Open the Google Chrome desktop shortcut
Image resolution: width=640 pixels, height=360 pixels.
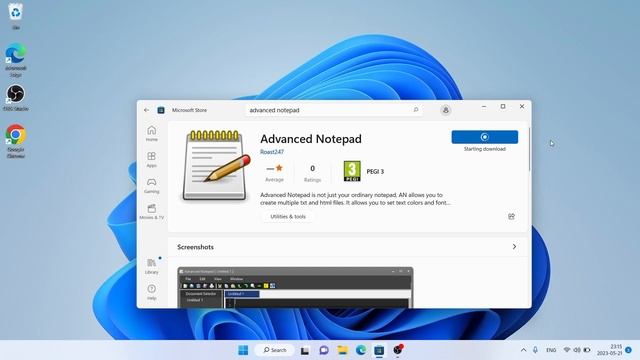[x=16, y=141]
